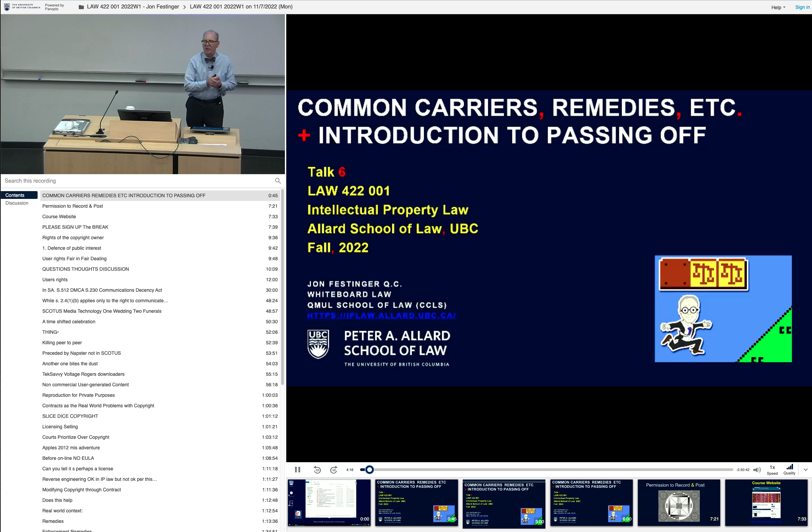Mute the audio with the volume icon
This screenshot has width=812, height=532.
coord(757,470)
